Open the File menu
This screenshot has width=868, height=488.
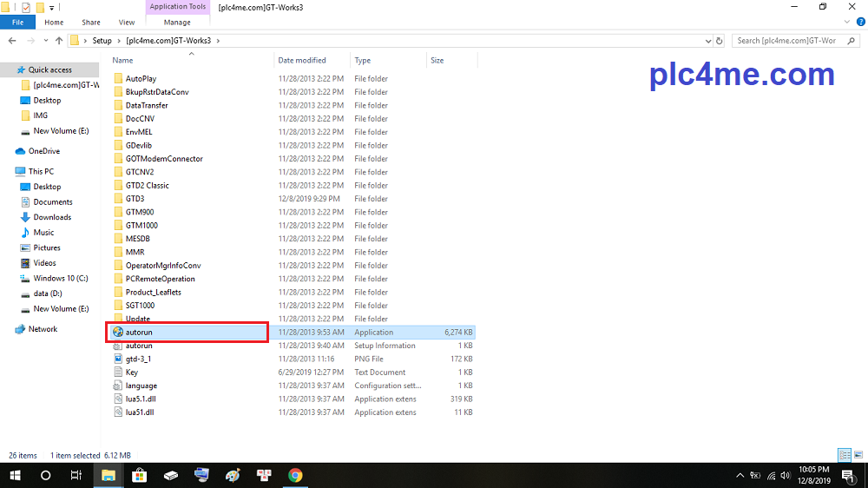pyautogui.click(x=17, y=23)
